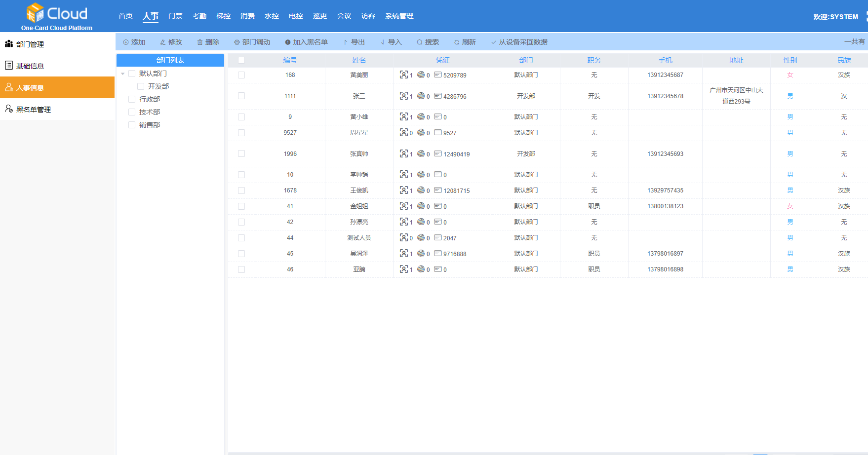Click address 广州市天河区中山大道西293号

[x=736, y=96]
